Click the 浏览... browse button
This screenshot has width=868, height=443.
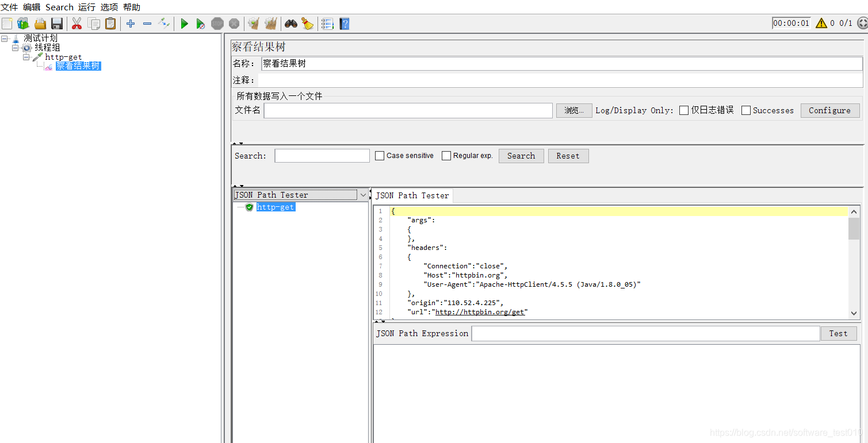pyautogui.click(x=574, y=110)
